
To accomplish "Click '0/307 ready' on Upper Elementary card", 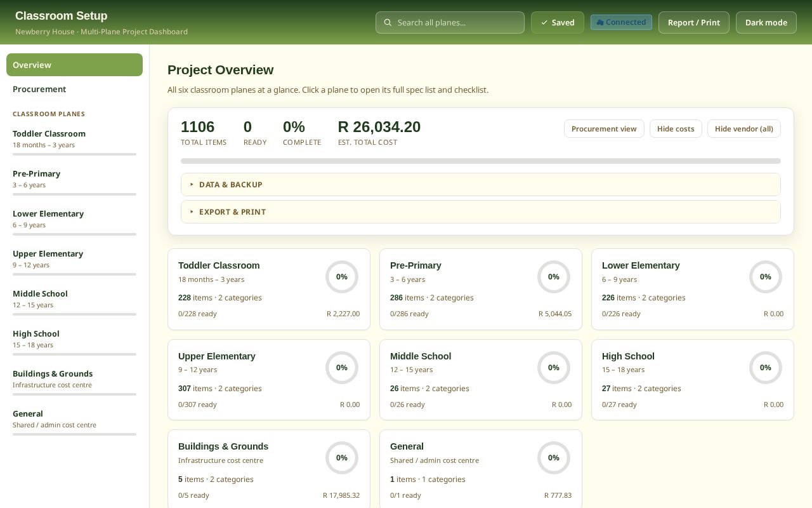I will click(197, 404).
